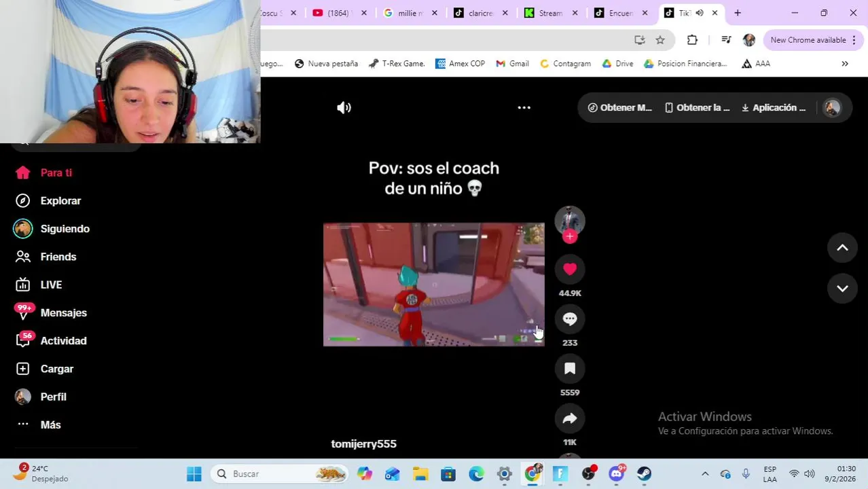Open the Cargar upload page

pyautogui.click(x=45, y=369)
